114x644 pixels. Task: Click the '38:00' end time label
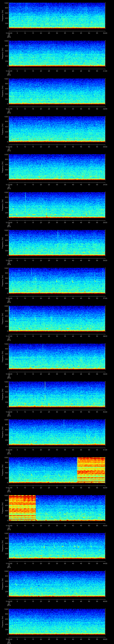pyautogui.click(x=105, y=336)
